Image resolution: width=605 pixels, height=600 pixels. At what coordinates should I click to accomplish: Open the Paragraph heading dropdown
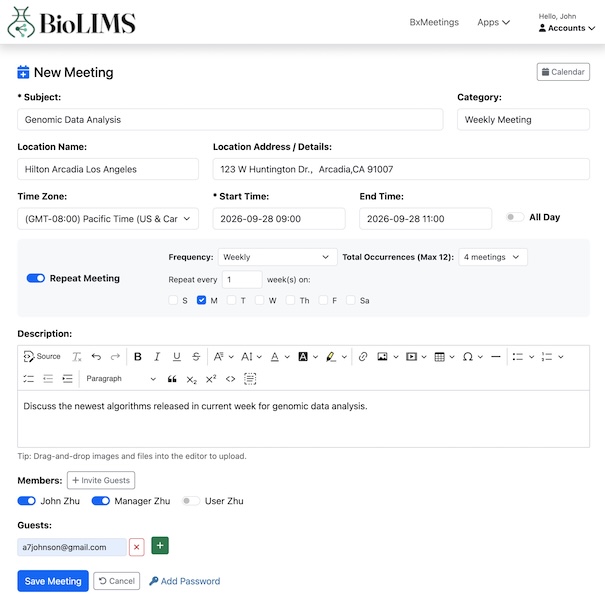click(x=121, y=379)
